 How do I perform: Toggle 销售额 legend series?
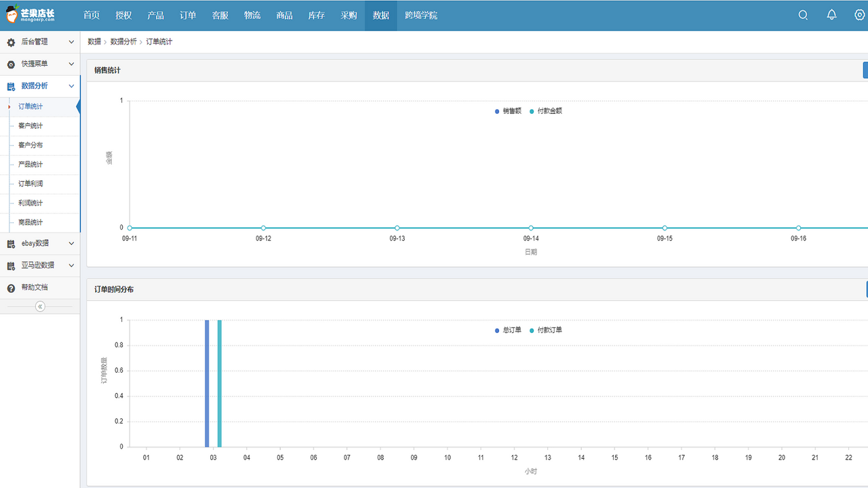pos(508,111)
